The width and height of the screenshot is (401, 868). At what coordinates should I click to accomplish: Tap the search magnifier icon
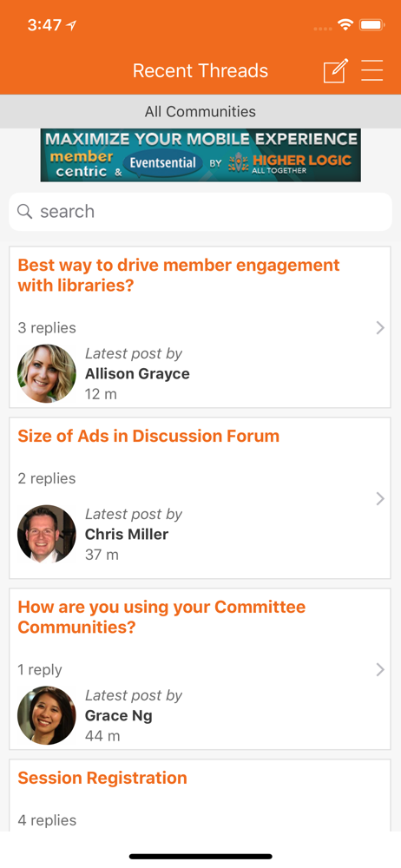pyautogui.click(x=24, y=212)
